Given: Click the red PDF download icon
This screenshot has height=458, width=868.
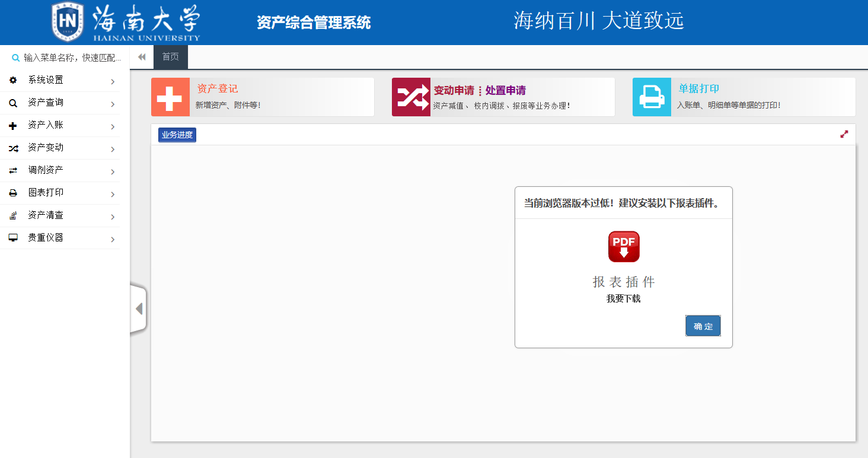Looking at the screenshot, I should click(624, 247).
